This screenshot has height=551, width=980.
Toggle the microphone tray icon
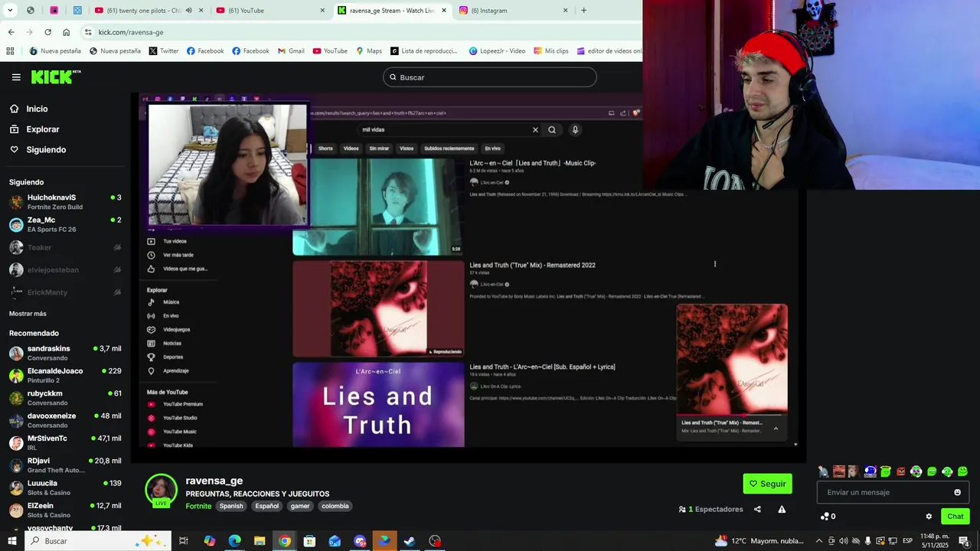867,541
